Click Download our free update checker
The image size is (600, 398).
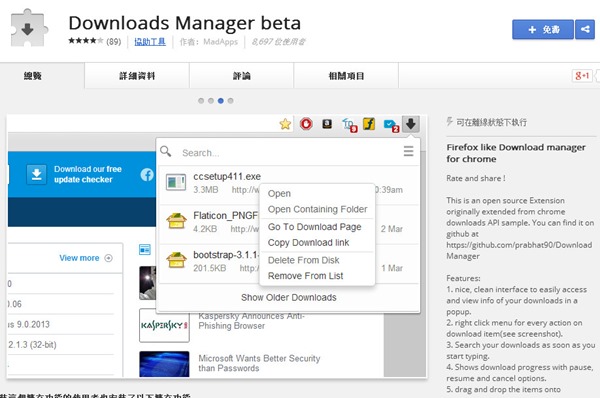(88, 174)
